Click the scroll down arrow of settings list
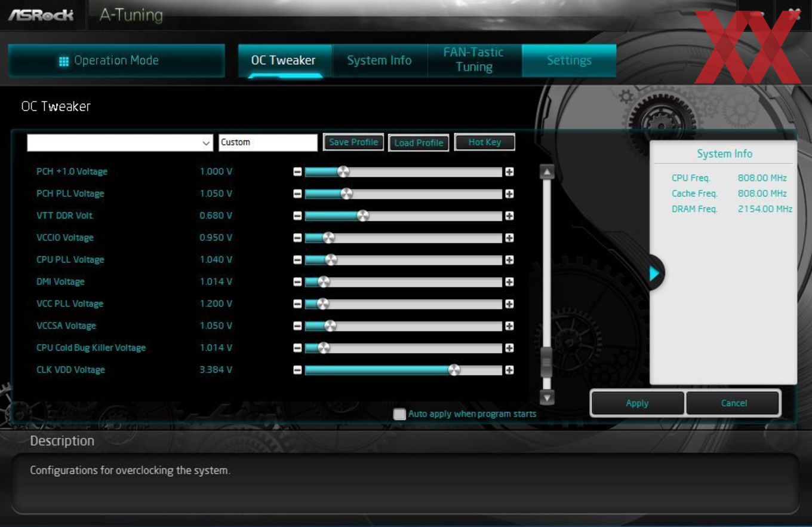 (x=547, y=397)
